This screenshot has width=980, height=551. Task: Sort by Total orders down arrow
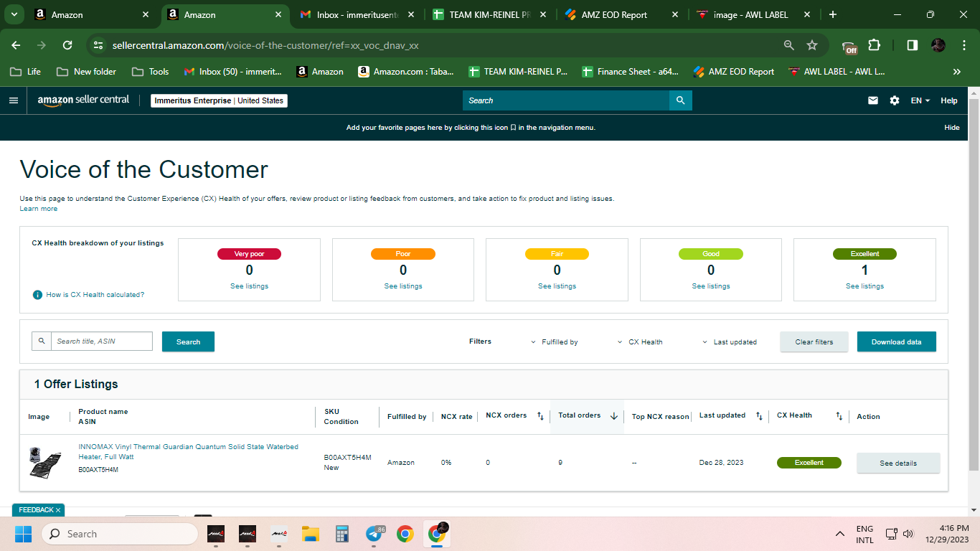coord(614,416)
